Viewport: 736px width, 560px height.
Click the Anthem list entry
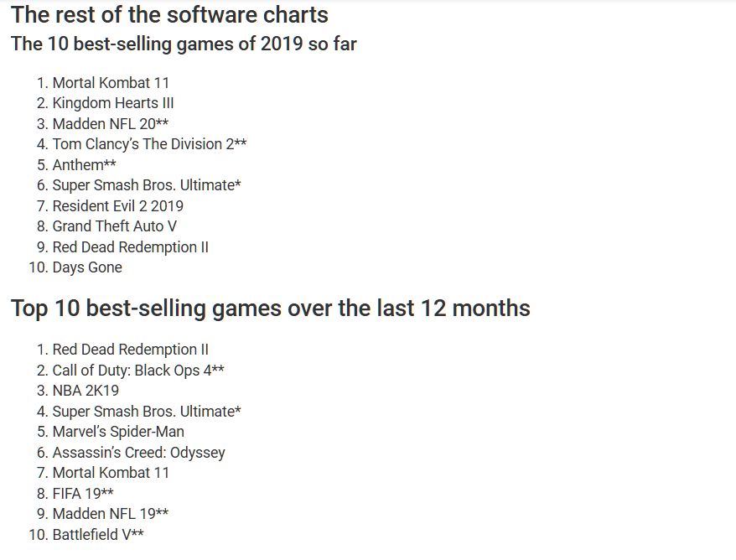click(84, 165)
